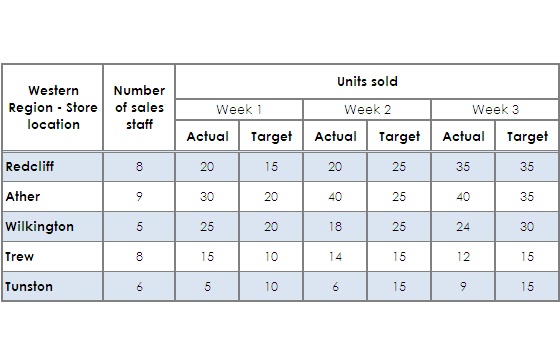This screenshot has height=360, width=560.
Task: Select Tunston's Week 3 actual value 9
Action: (463, 286)
